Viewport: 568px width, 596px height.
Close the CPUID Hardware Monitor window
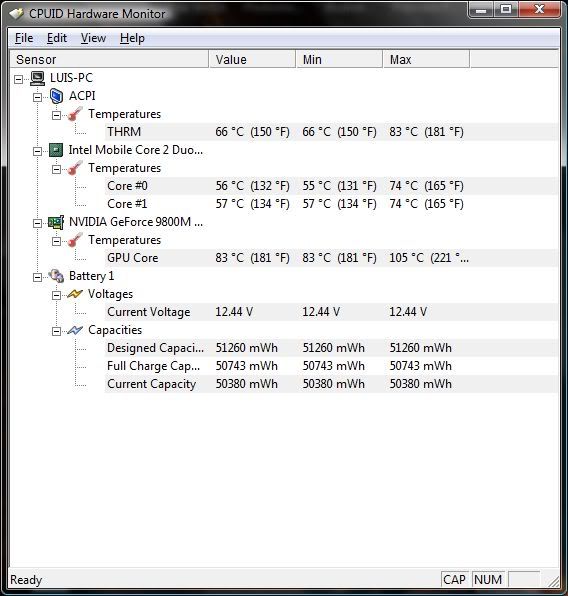click(539, 9)
